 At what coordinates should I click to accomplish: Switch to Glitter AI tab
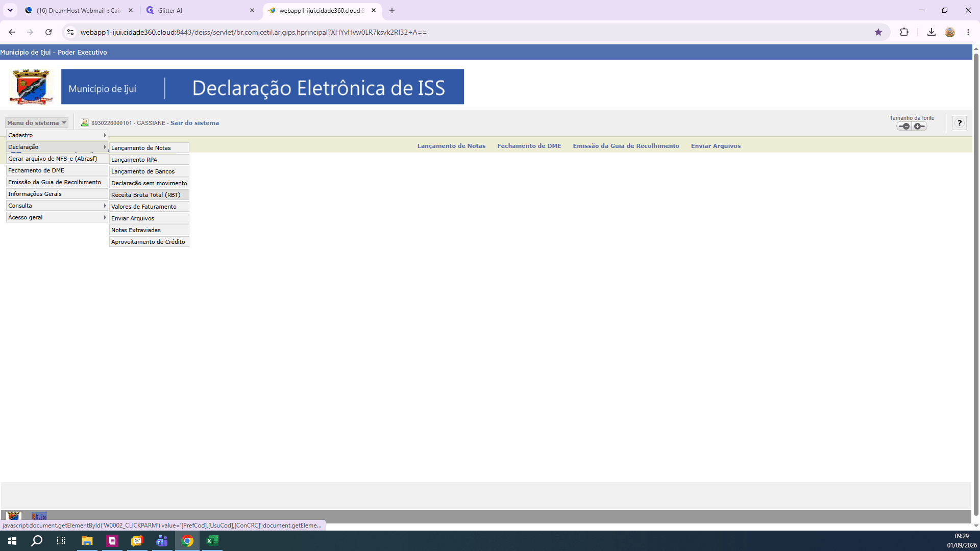coord(200,10)
